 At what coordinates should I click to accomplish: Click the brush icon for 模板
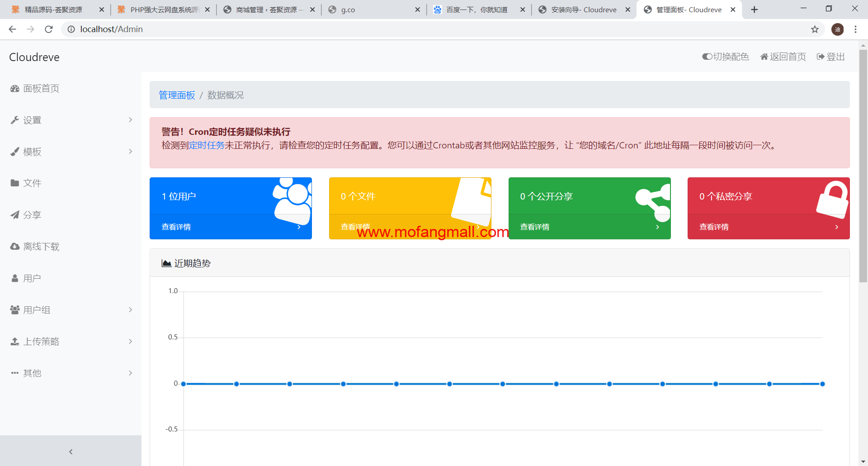point(15,152)
